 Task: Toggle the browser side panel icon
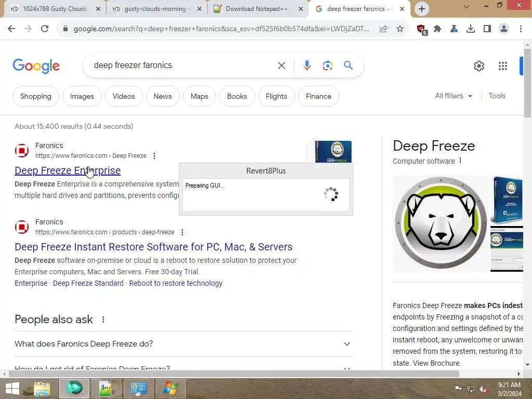click(x=487, y=29)
